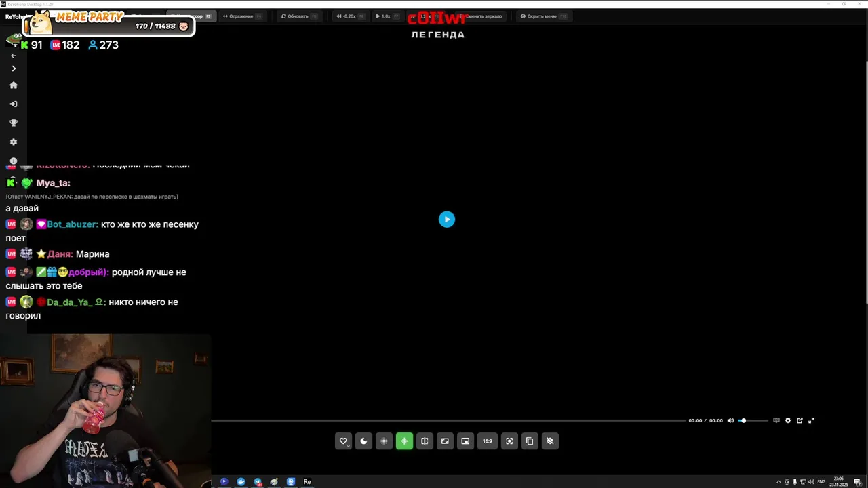Click the aspect resize icon button
The width and height of the screenshot is (868, 488).
(x=445, y=441)
